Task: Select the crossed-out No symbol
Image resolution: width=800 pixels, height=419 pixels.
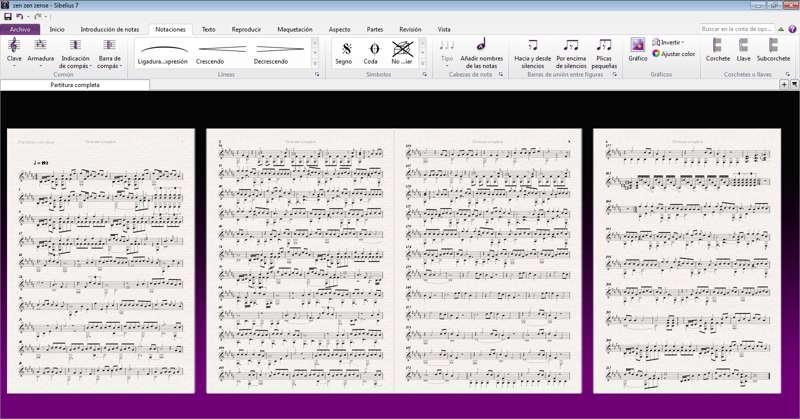Action: click(x=402, y=53)
